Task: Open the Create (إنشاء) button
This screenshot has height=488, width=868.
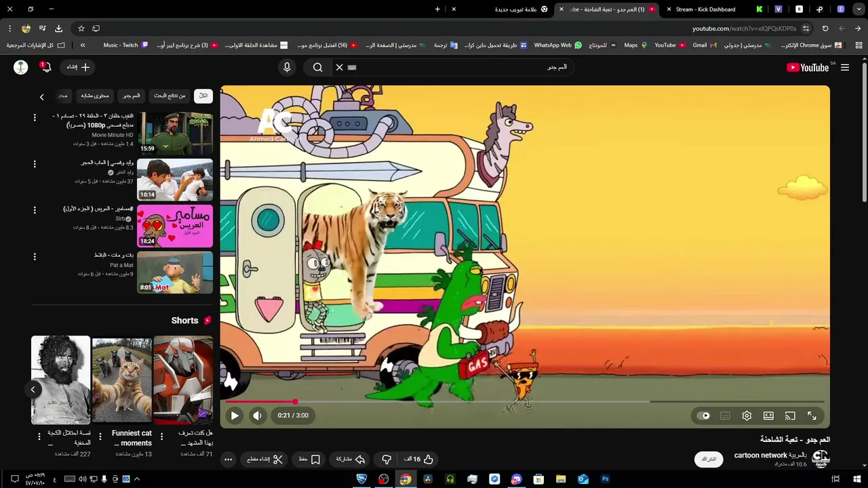Action: tap(78, 67)
